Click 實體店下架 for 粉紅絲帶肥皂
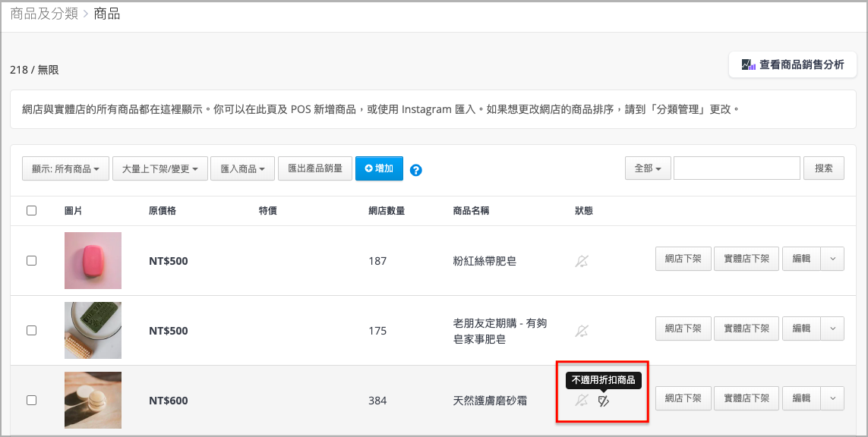Image resolution: width=868 pixels, height=437 pixels. click(x=746, y=259)
